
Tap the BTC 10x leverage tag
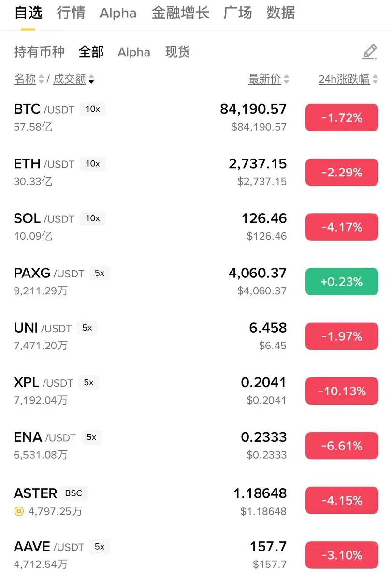tap(92, 109)
